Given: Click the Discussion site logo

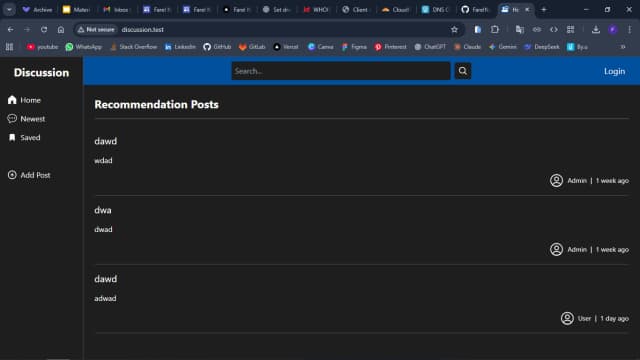Looking at the screenshot, I should (41, 73).
